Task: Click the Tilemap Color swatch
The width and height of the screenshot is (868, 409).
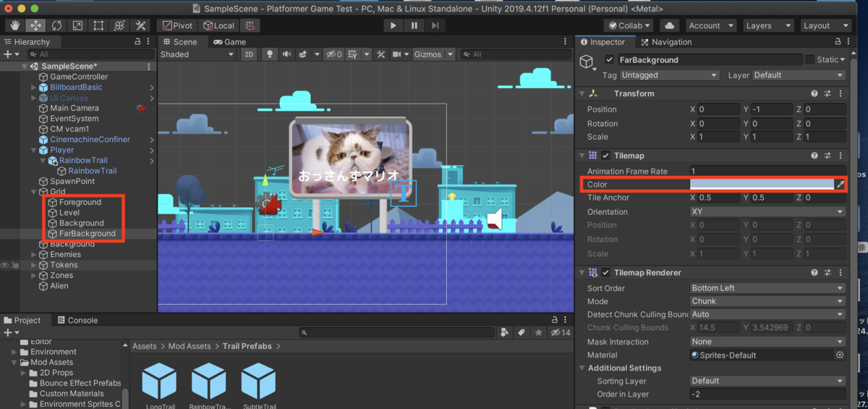Action: 762,185
